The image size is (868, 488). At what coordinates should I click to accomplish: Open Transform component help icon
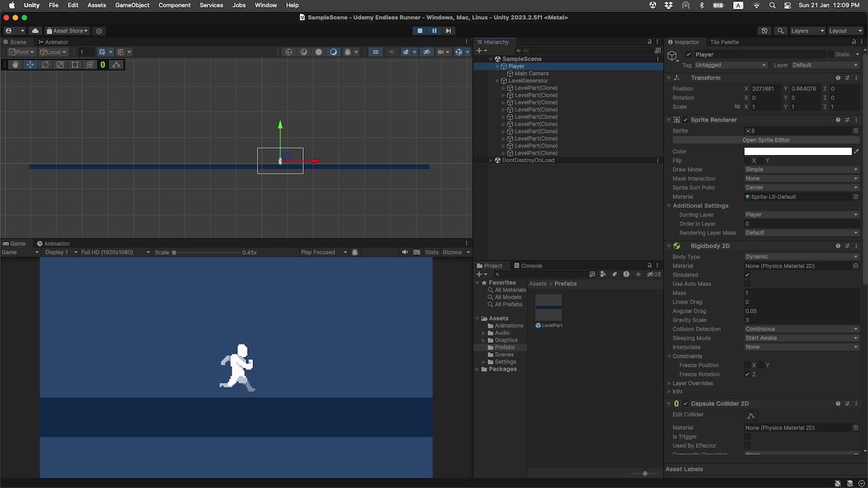(x=838, y=78)
